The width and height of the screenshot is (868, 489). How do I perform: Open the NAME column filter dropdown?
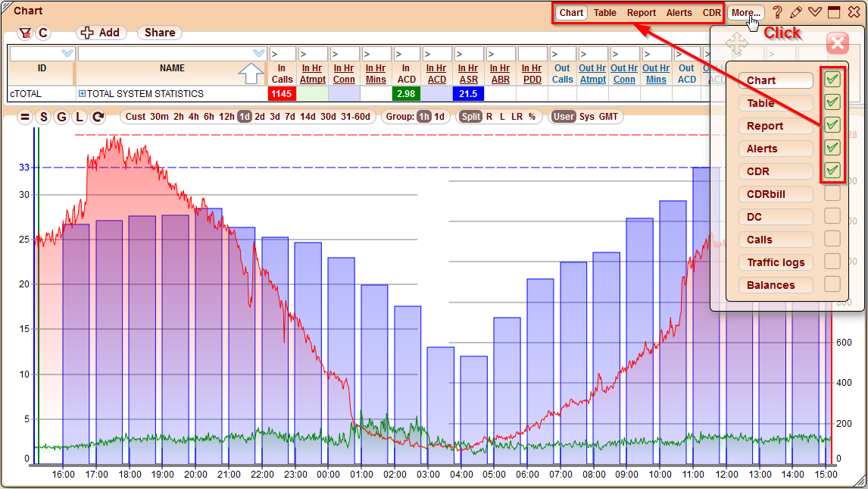259,54
